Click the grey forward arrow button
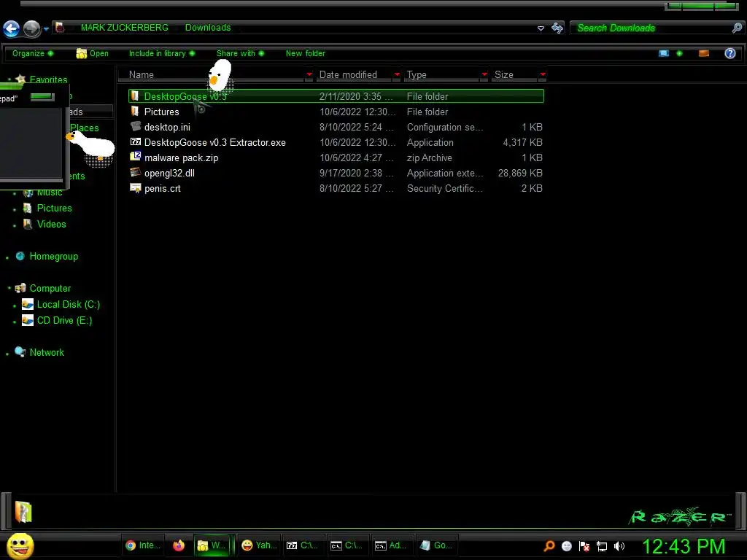Image resolution: width=747 pixels, height=560 pixels. point(32,29)
